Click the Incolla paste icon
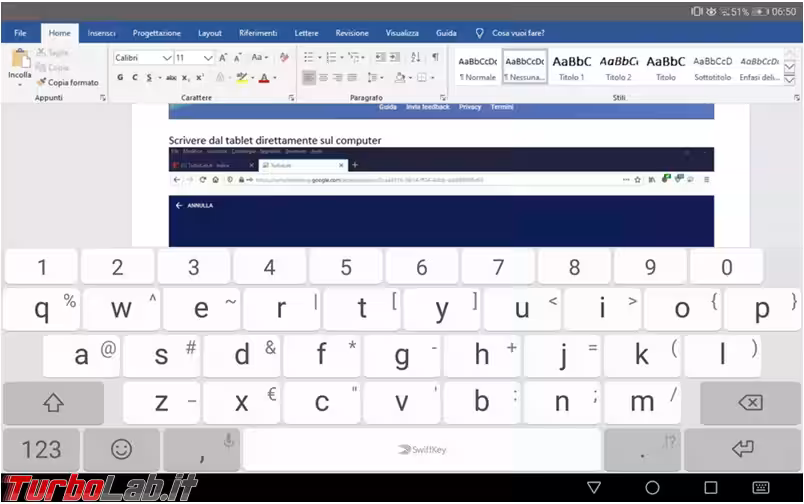The height and width of the screenshot is (504, 804). [19, 62]
